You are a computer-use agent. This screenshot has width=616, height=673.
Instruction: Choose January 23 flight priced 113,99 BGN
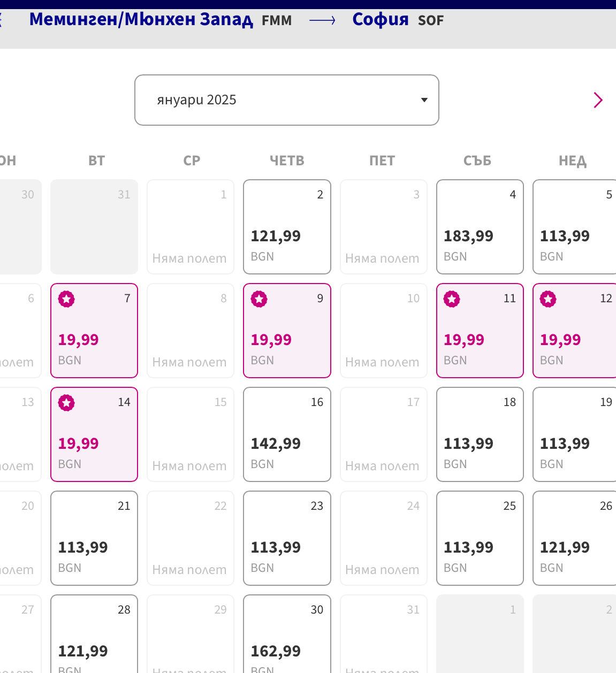[287, 538]
